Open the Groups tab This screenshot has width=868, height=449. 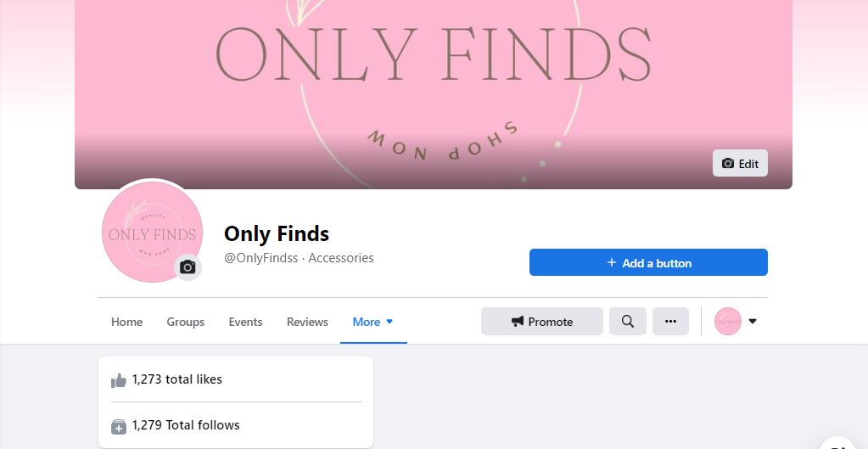click(x=186, y=322)
